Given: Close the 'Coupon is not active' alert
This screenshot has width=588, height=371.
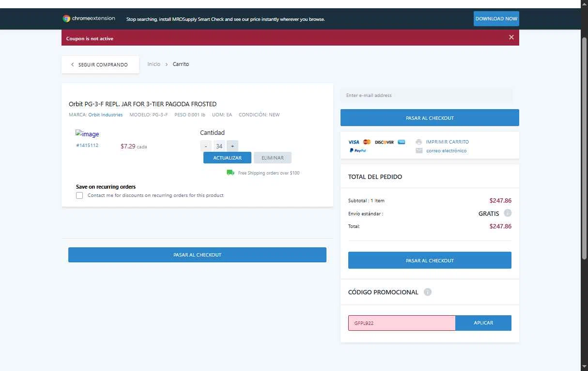Looking at the screenshot, I should point(511,37).
